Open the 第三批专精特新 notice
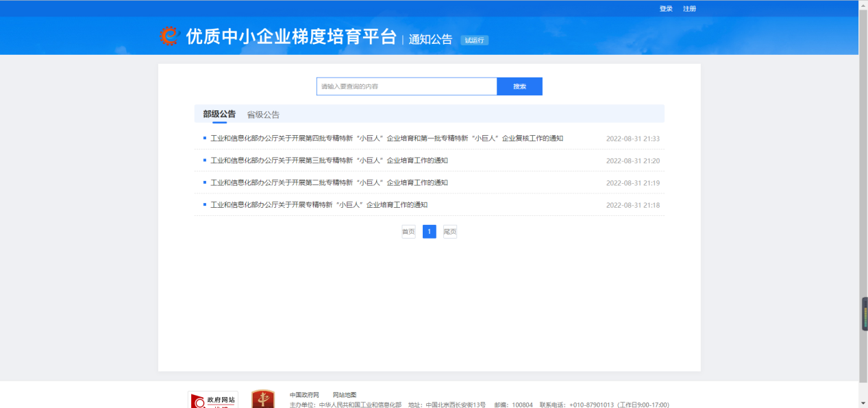Viewport: 868px width, 408px height. tap(329, 160)
